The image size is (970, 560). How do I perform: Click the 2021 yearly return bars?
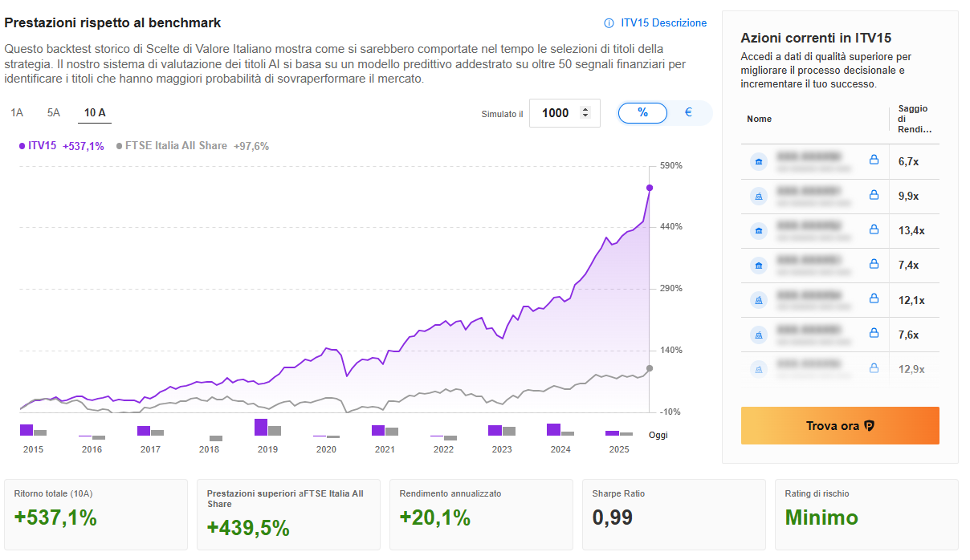point(385,431)
